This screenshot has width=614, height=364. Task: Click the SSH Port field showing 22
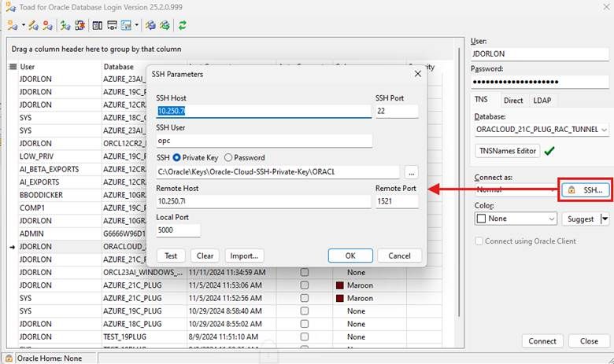point(397,111)
